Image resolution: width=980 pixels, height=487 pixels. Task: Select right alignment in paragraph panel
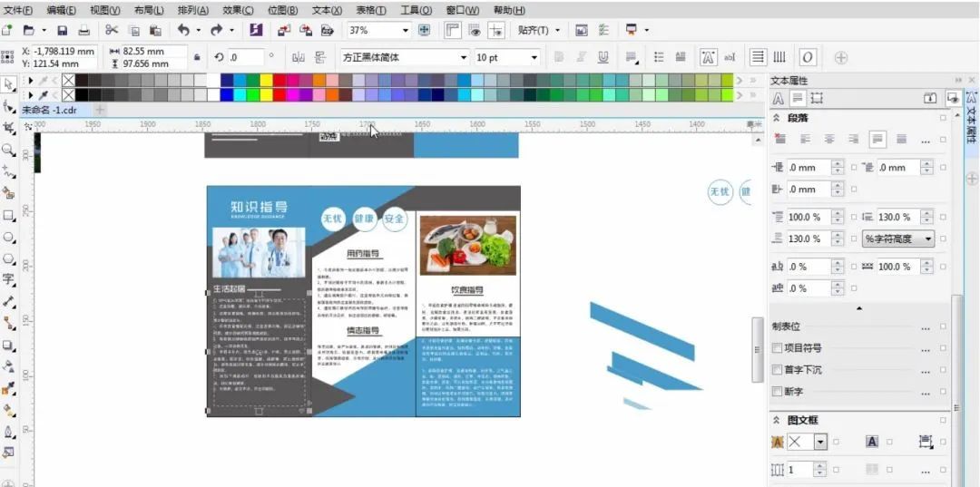tap(853, 140)
